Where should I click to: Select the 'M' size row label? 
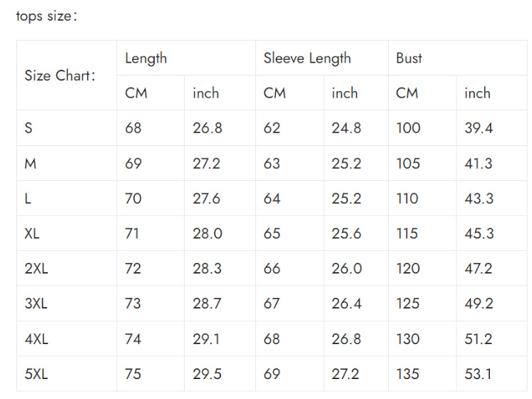point(31,164)
